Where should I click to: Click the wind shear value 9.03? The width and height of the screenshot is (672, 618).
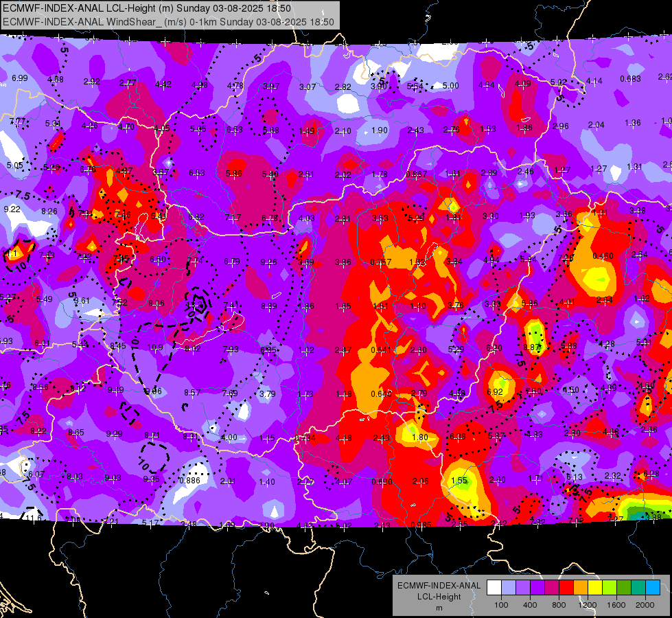tap(113, 477)
